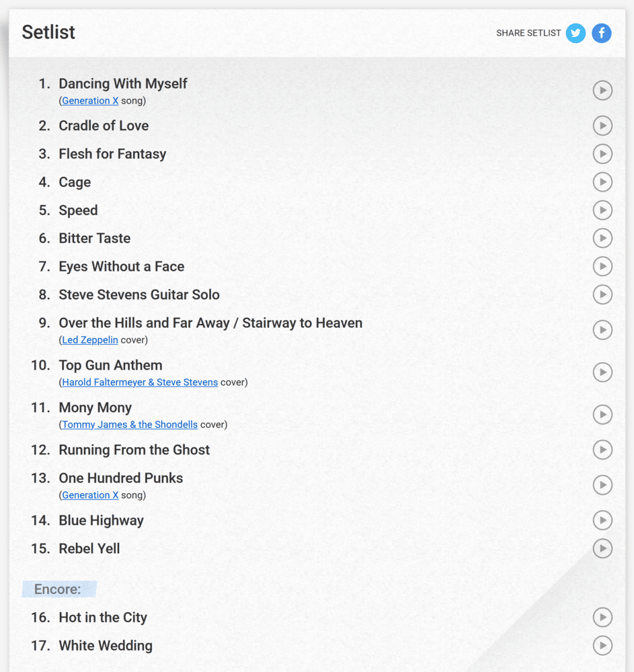This screenshot has width=634, height=672.
Task: Play Blue Highway track
Action: [602, 520]
